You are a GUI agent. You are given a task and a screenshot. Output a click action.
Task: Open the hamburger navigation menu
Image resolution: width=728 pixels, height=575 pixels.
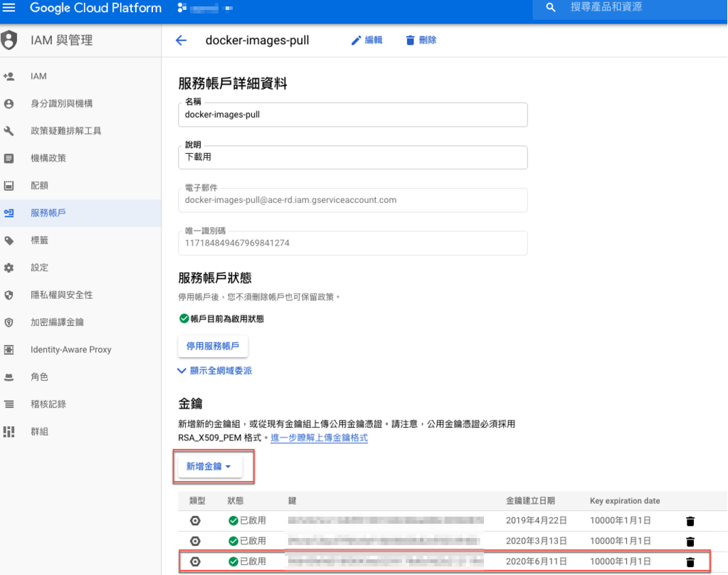[9, 7]
